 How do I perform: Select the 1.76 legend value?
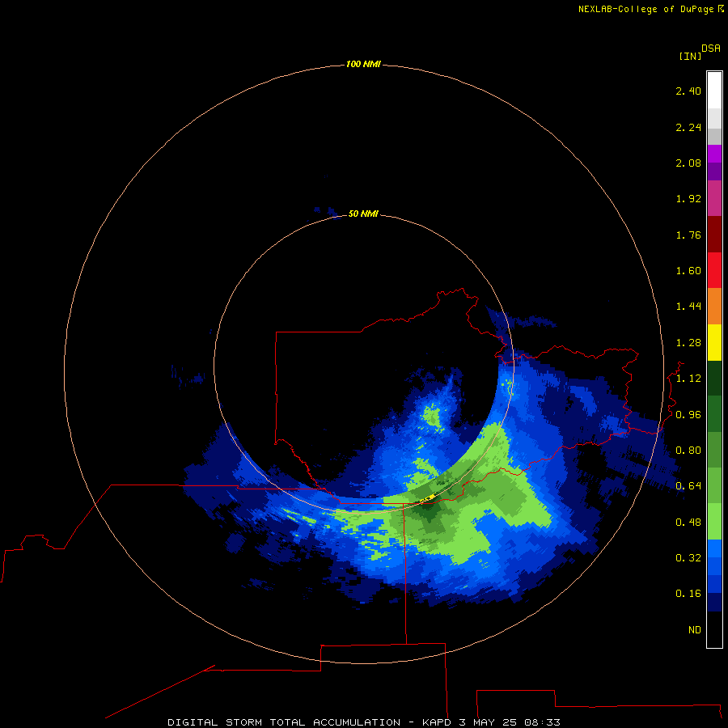click(x=688, y=235)
